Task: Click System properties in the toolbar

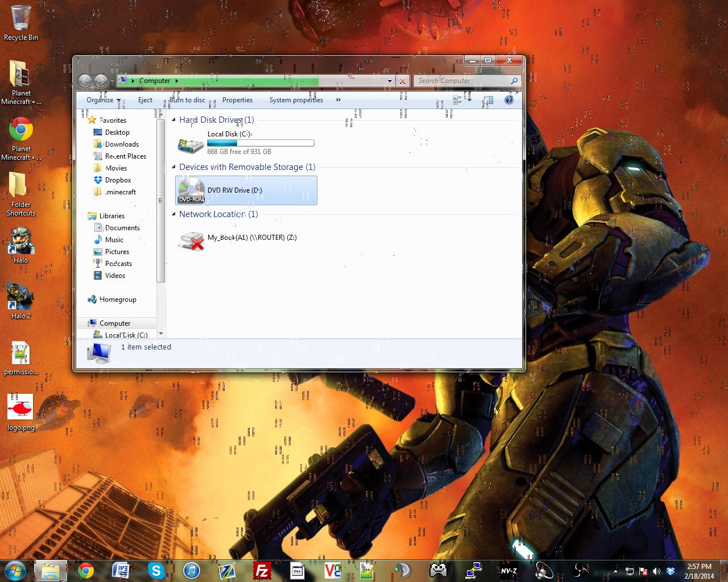Action: tap(296, 100)
